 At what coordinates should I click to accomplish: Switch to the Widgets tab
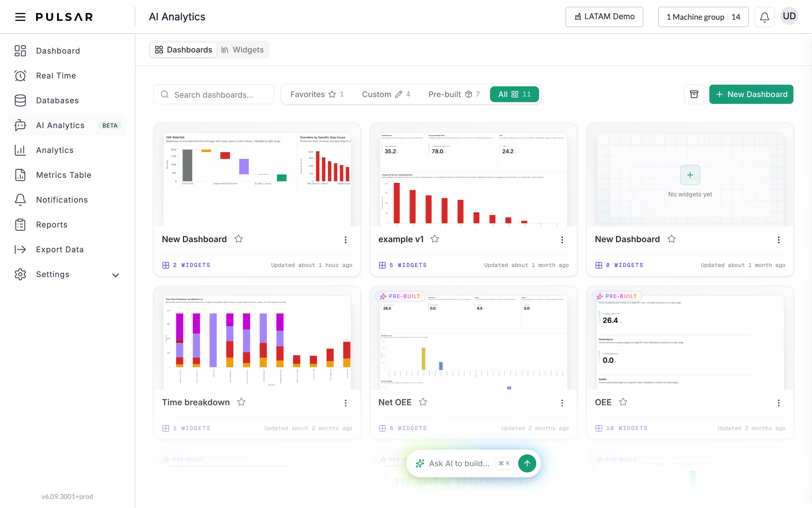(242, 50)
